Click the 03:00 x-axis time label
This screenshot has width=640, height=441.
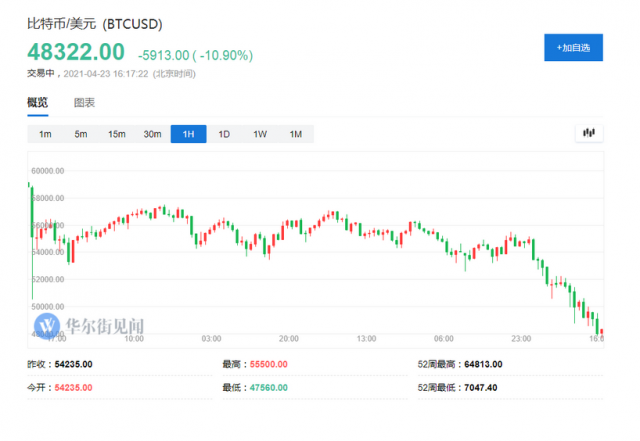click(x=211, y=339)
